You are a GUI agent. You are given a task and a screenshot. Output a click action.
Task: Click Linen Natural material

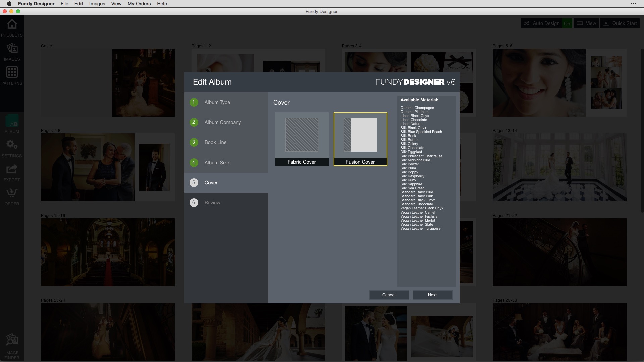click(412, 124)
